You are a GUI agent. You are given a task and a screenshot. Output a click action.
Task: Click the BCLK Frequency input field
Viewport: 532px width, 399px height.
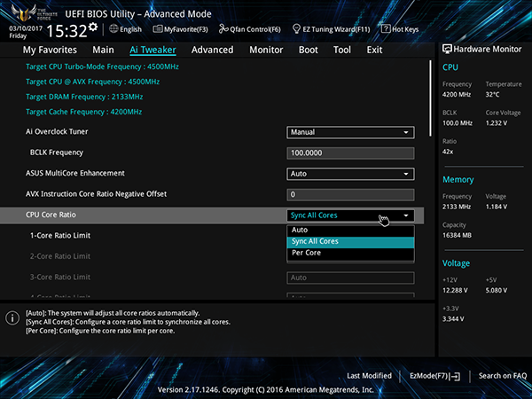click(350, 153)
